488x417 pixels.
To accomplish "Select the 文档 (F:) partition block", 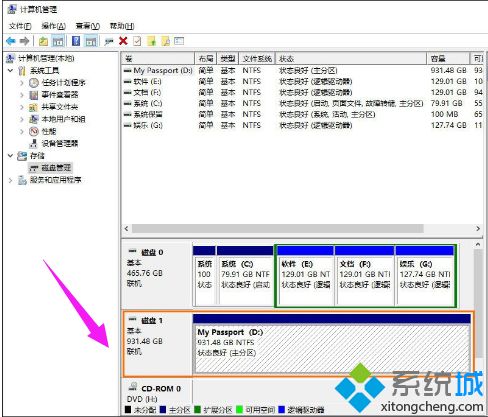I will (364, 275).
